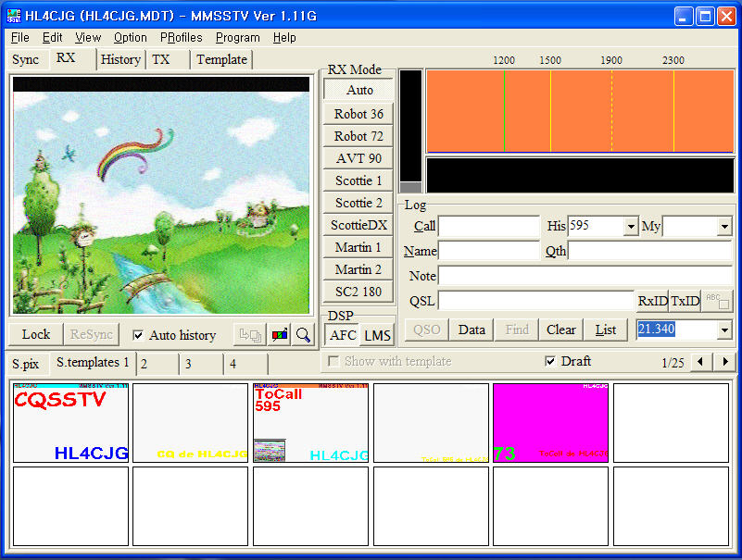
Task: Choose the ToCall 595 template thumbnail
Action: [x=310, y=422]
